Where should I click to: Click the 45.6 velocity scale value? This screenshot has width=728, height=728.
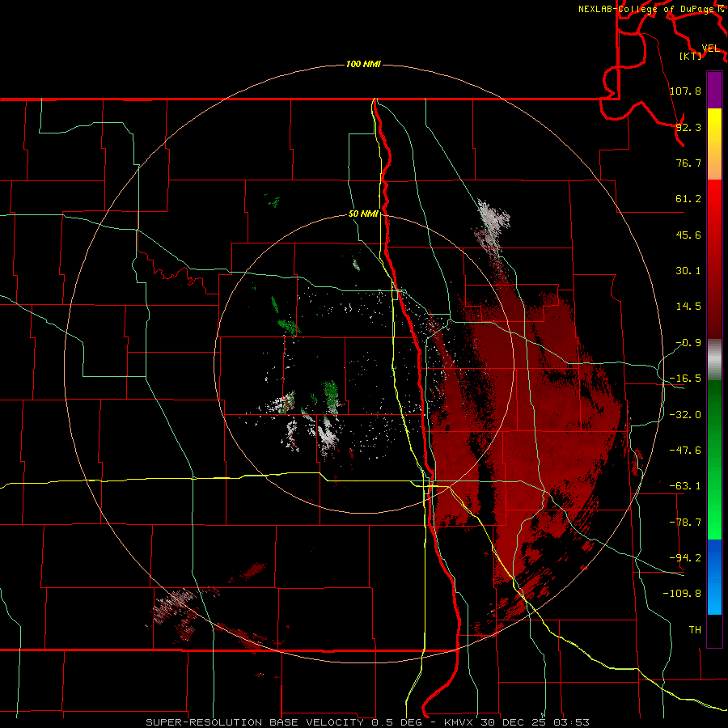(688, 235)
